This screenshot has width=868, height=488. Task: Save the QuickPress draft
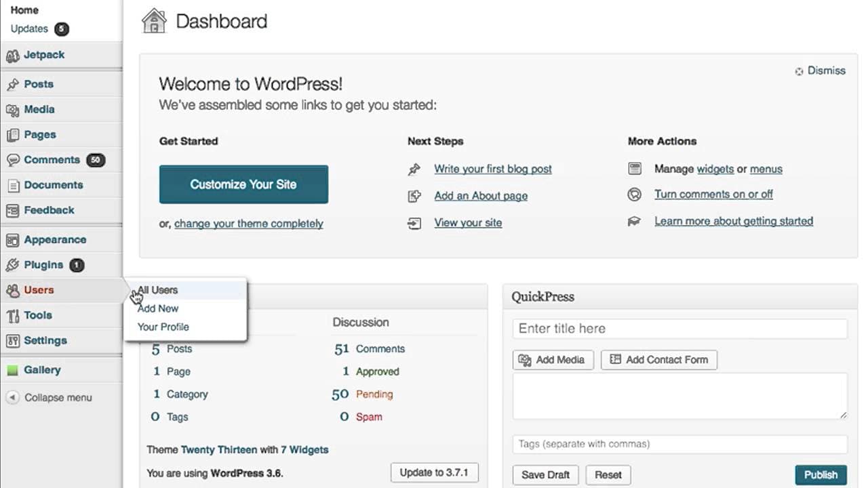(546, 475)
